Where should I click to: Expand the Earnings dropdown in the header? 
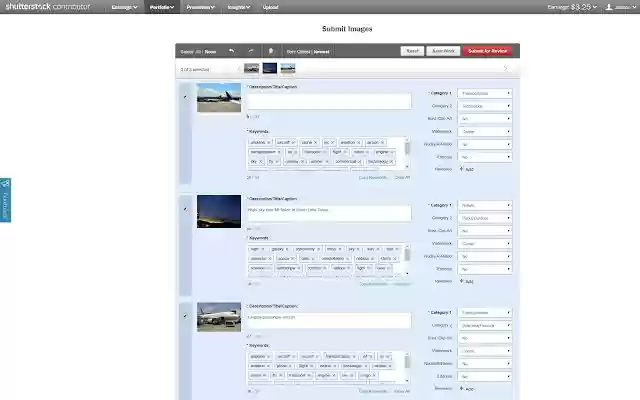click(572, 7)
